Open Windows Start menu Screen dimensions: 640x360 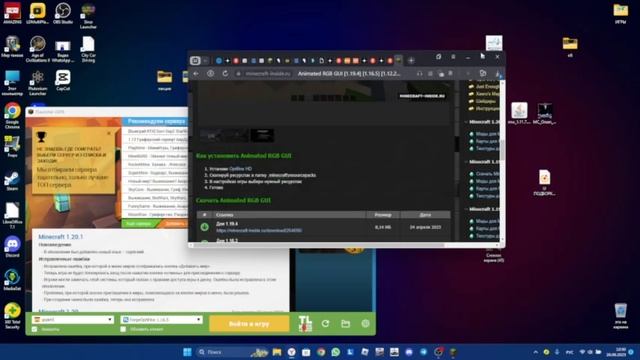tap(187, 352)
